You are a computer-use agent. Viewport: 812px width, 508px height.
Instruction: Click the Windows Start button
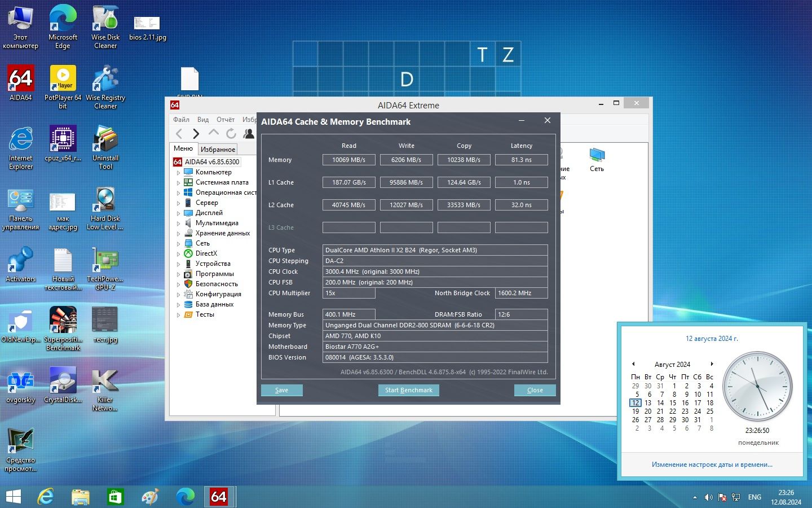tap(12, 497)
